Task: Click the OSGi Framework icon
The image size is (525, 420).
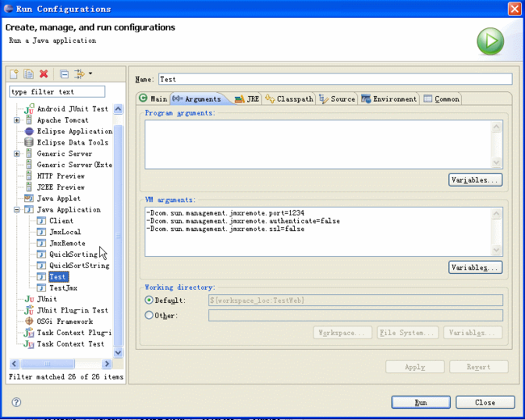Action: (x=29, y=321)
